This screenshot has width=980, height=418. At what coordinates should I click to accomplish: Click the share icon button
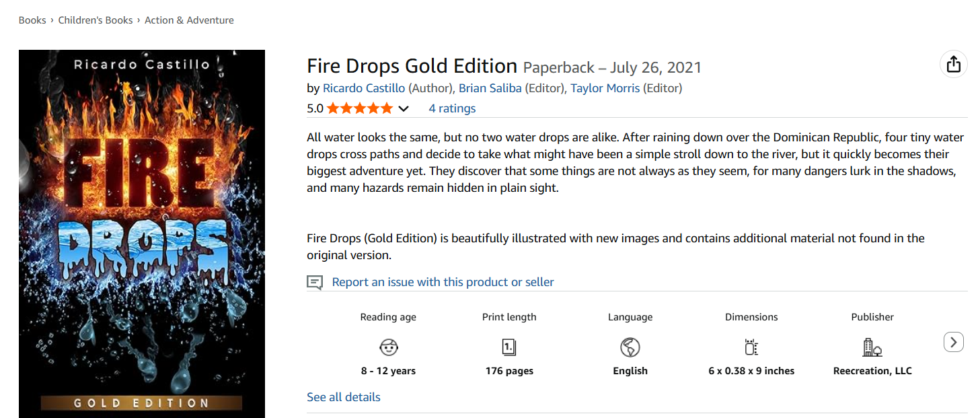click(x=953, y=65)
